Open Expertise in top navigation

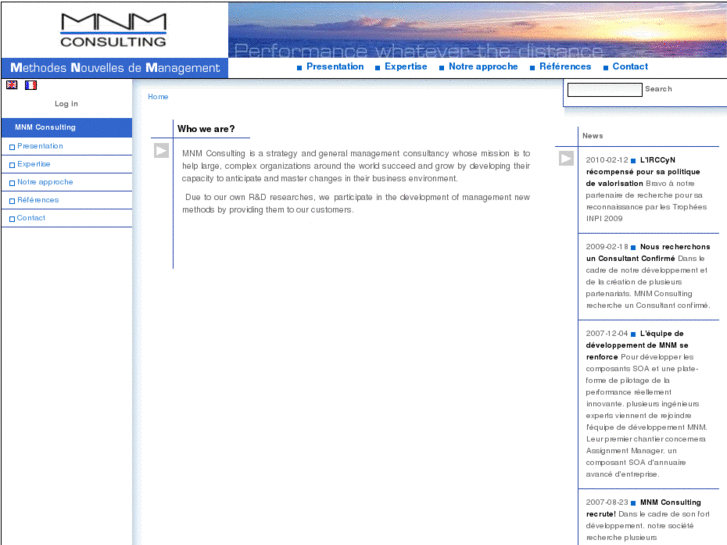point(406,66)
